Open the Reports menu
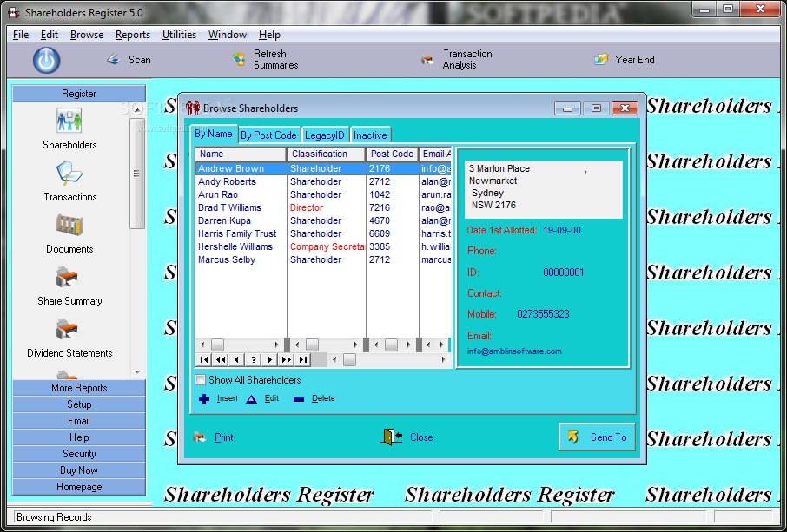 point(133,35)
